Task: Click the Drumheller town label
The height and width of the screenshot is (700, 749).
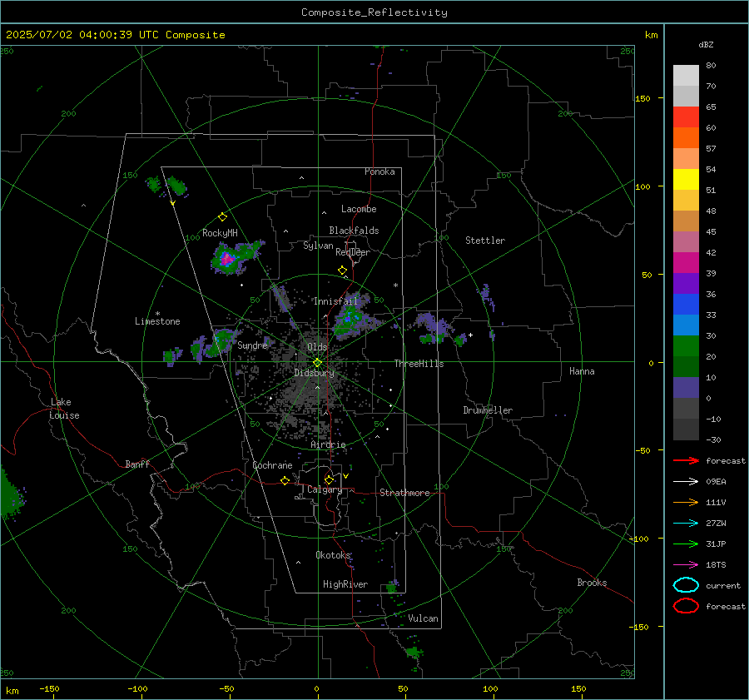Action: click(x=488, y=410)
